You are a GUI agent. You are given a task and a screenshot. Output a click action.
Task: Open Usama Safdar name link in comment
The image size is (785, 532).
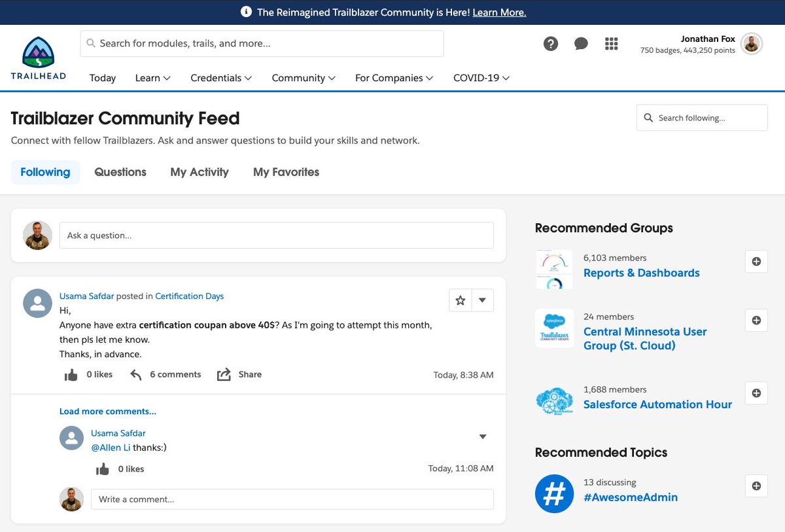pyautogui.click(x=118, y=433)
